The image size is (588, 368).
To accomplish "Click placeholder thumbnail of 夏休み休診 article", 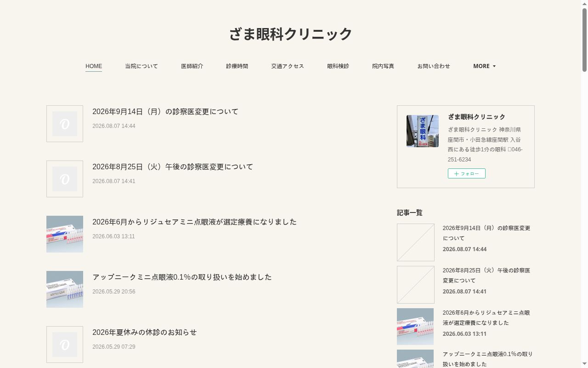I will tap(65, 345).
